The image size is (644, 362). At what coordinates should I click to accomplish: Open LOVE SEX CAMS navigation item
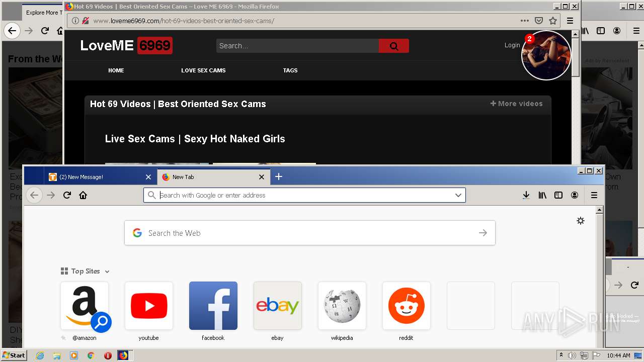[x=203, y=70]
